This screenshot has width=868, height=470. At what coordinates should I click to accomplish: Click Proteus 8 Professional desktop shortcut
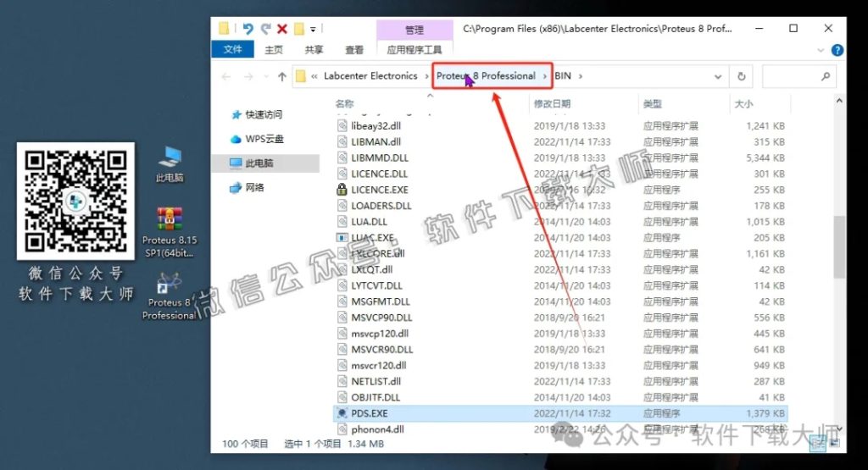pyautogui.click(x=170, y=296)
